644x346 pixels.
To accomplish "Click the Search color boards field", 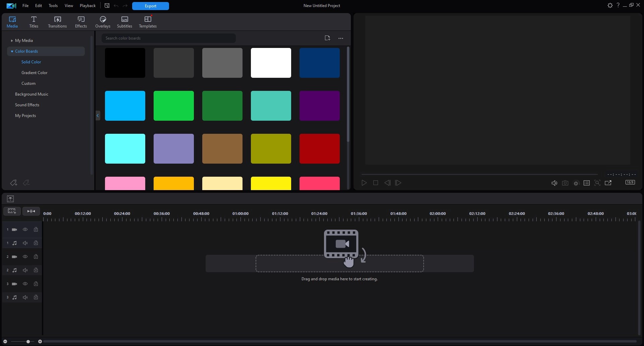I will point(168,38).
